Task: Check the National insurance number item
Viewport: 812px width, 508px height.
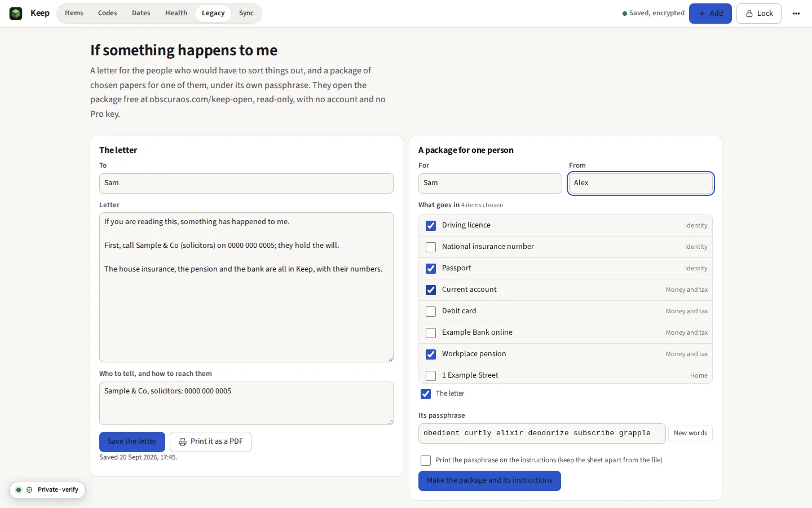Action: pyautogui.click(x=431, y=247)
